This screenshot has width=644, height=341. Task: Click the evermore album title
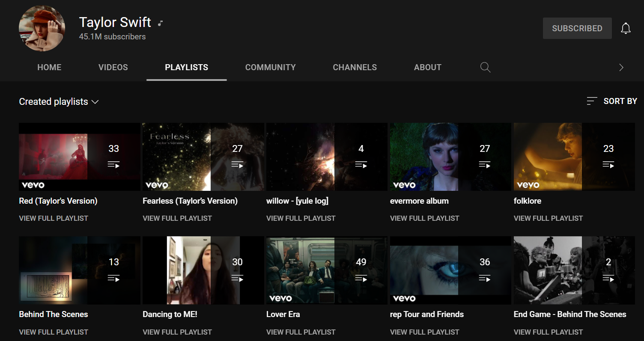click(x=419, y=201)
